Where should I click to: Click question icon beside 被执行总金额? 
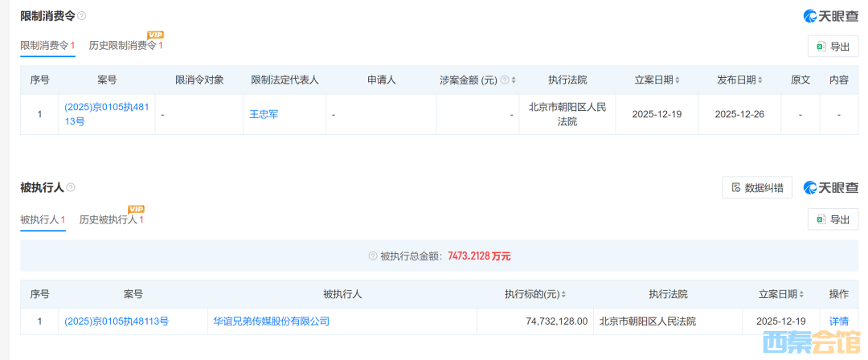tap(373, 256)
